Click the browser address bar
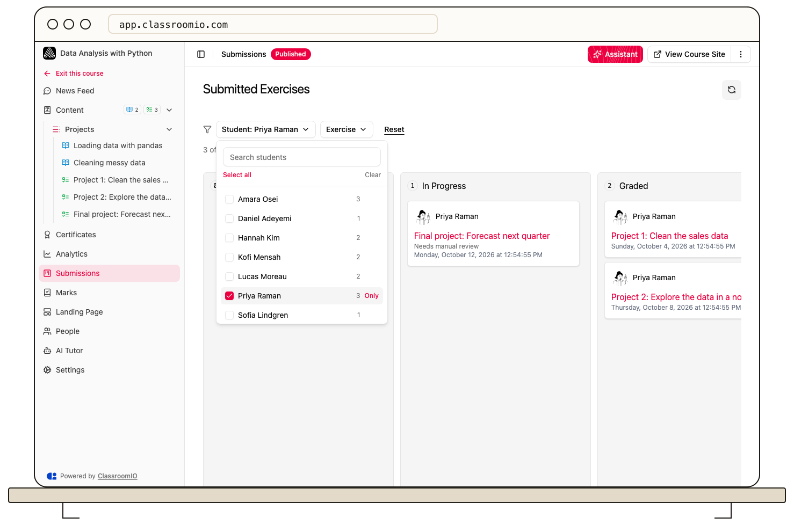794x532 pixels. coord(273,24)
